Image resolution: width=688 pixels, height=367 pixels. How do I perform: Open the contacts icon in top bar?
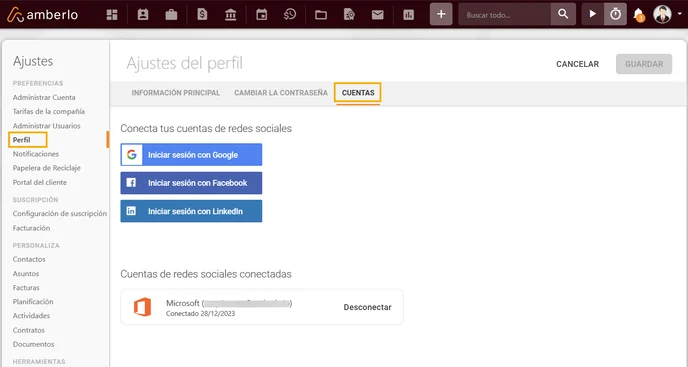point(143,14)
